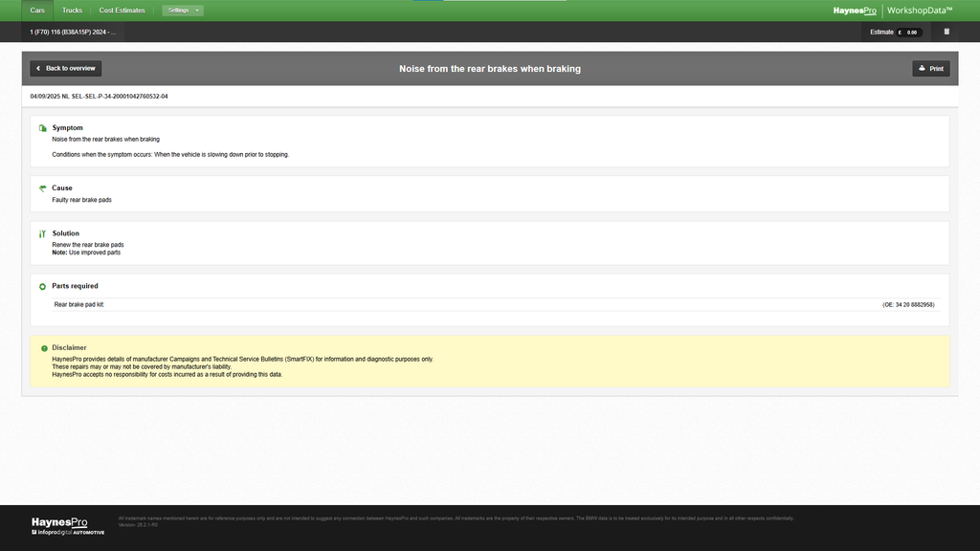Image resolution: width=980 pixels, height=551 pixels.
Task: Click the Disclaimer info icon
Action: [44, 348]
